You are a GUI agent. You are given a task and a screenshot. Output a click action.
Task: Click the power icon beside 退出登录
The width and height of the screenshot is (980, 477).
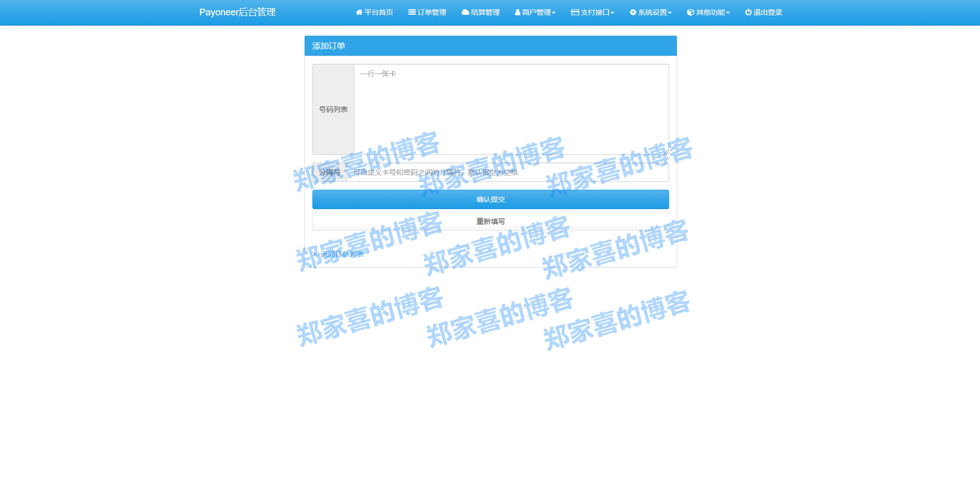click(748, 12)
